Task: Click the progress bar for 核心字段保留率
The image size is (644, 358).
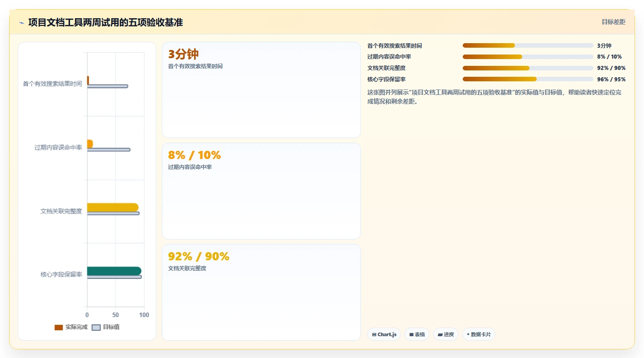Action: (528, 79)
